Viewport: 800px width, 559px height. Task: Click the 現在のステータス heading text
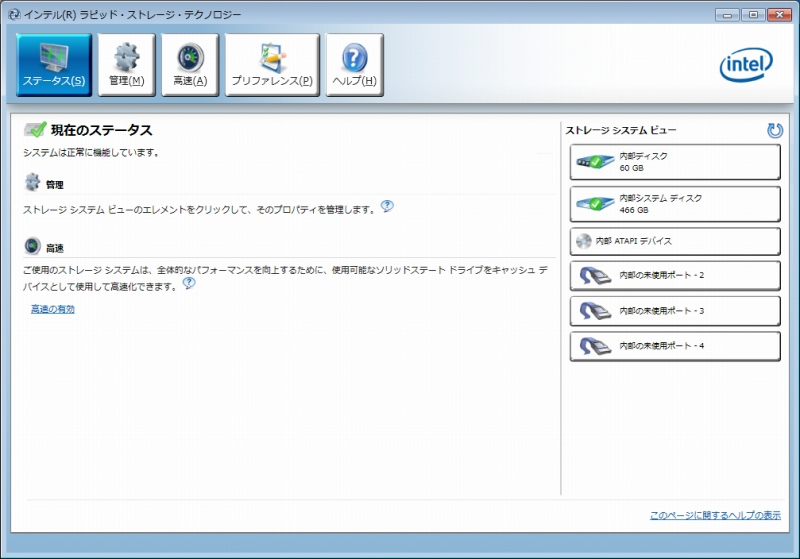102,131
